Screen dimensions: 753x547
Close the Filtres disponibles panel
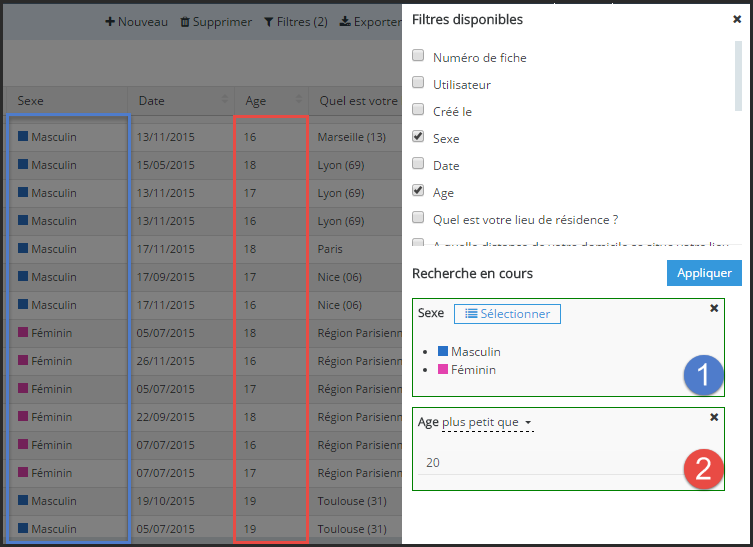(737, 19)
